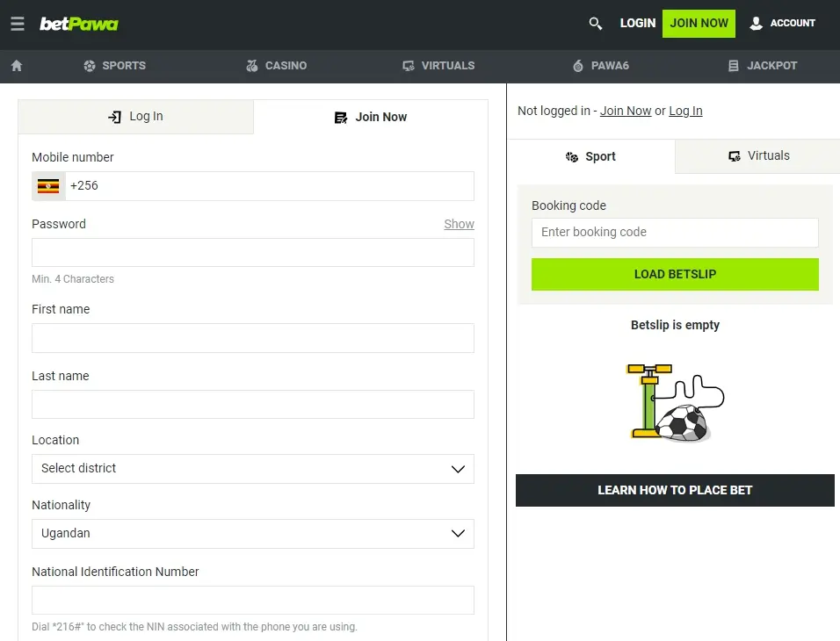The width and height of the screenshot is (840, 641).
Task: Go to home via house icon
Action: pyautogui.click(x=17, y=65)
